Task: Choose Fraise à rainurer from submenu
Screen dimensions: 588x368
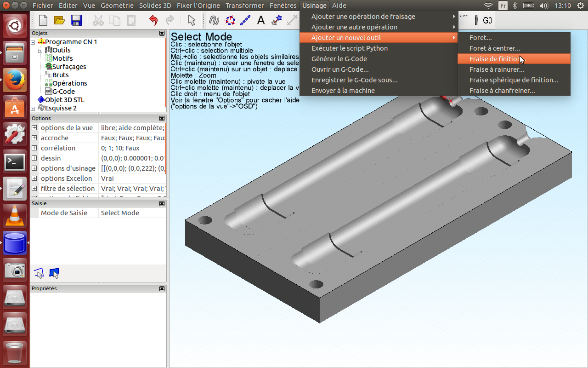Action: [x=497, y=69]
